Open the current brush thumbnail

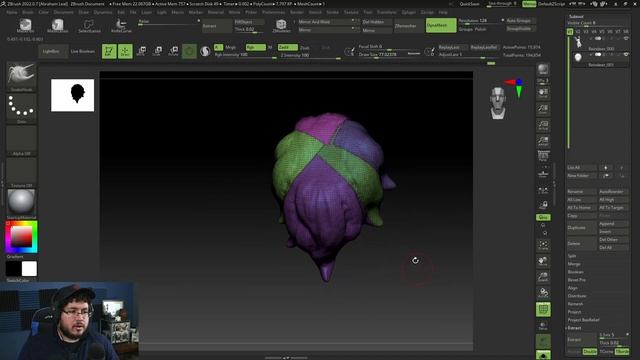coord(21,75)
